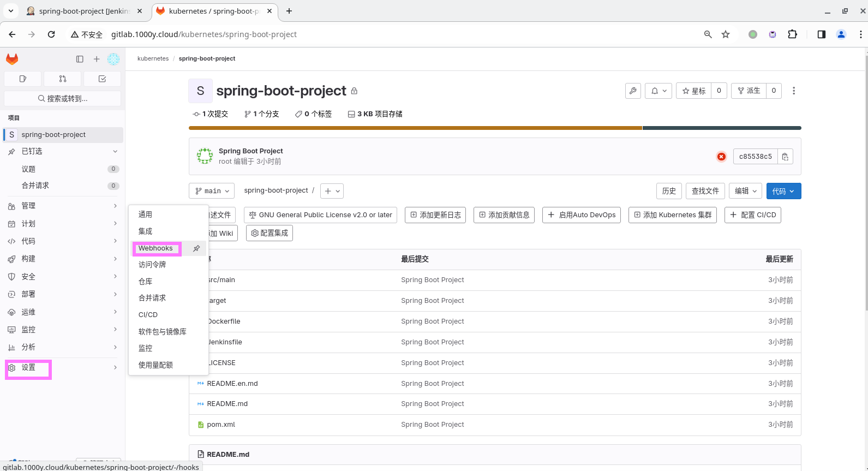This screenshot has height=471, width=868.
Task: Select spring-boot-project in the sidebar
Action: click(63, 134)
